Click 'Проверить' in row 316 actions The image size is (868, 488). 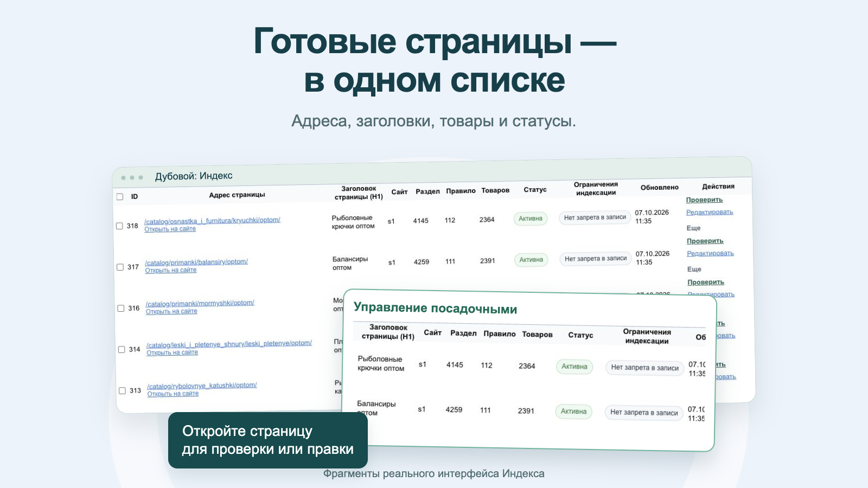(x=706, y=282)
